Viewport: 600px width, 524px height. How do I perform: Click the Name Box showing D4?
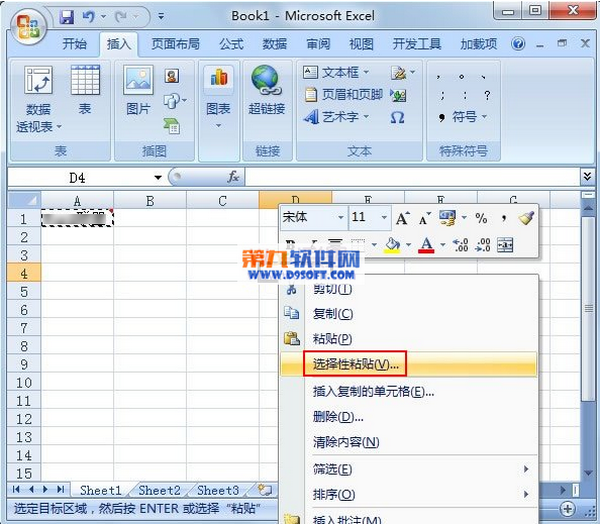point(77,178)
